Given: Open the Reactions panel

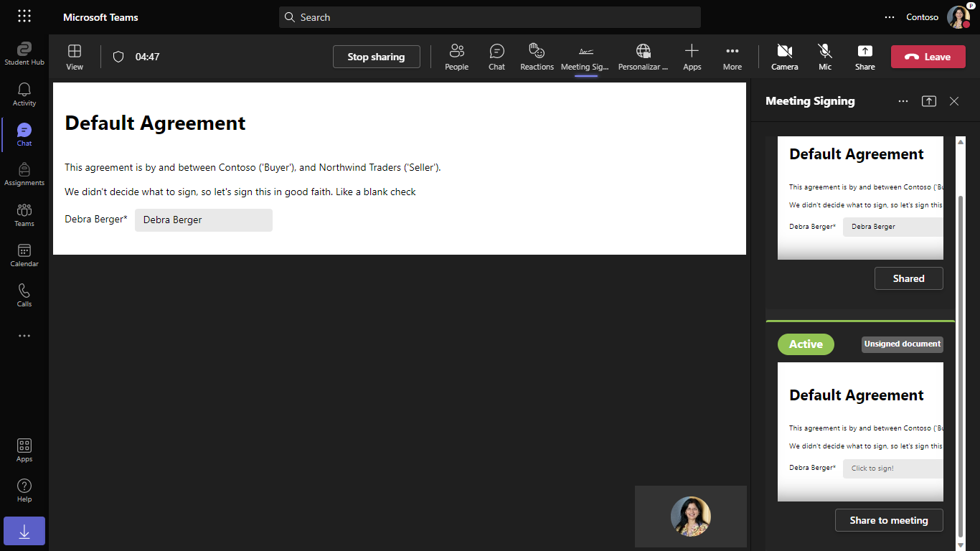Looking at the screenshot, I should point(537,57).
